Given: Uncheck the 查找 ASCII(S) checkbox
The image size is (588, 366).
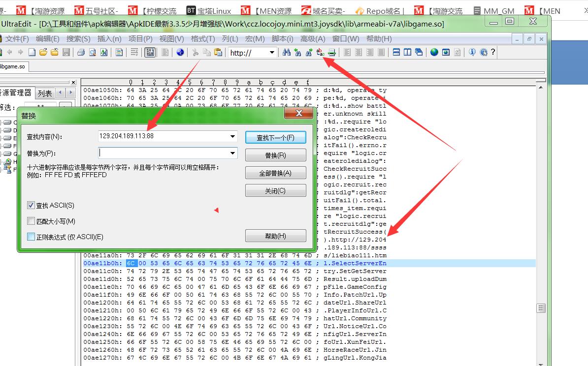Looking at the screenshot, I should click(31, 206).
